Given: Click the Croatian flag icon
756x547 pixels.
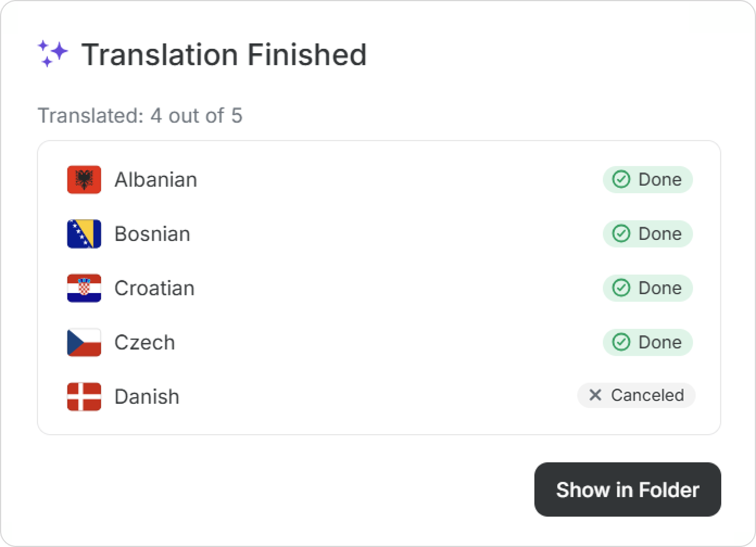Looking at the screenshot, I should [x=84, y=288].
